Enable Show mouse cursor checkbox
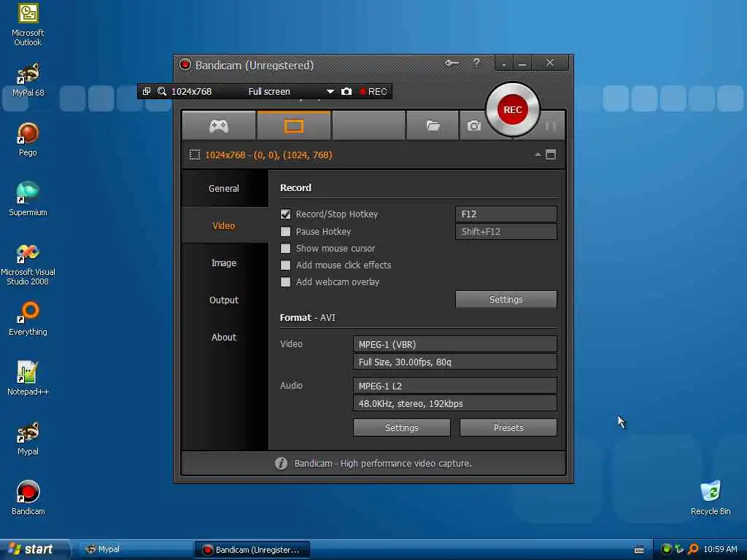Image resolution: width=747 pixels, height=560 pixels. 285,248
